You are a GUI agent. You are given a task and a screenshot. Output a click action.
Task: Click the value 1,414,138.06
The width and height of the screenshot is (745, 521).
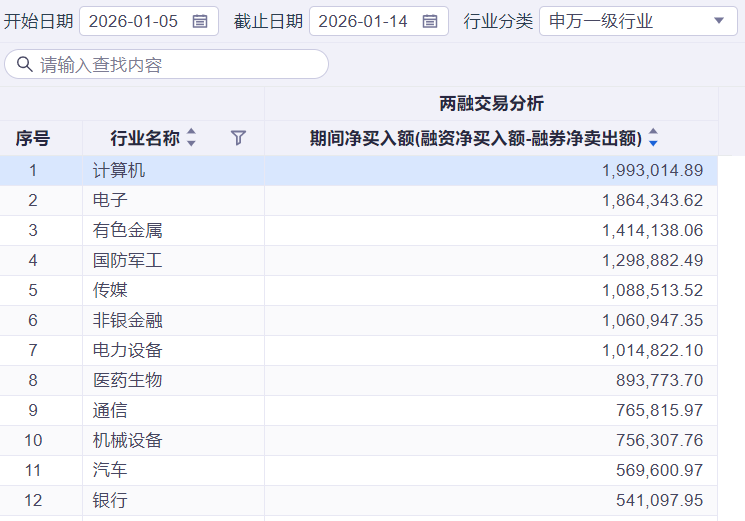click(652, 230)
